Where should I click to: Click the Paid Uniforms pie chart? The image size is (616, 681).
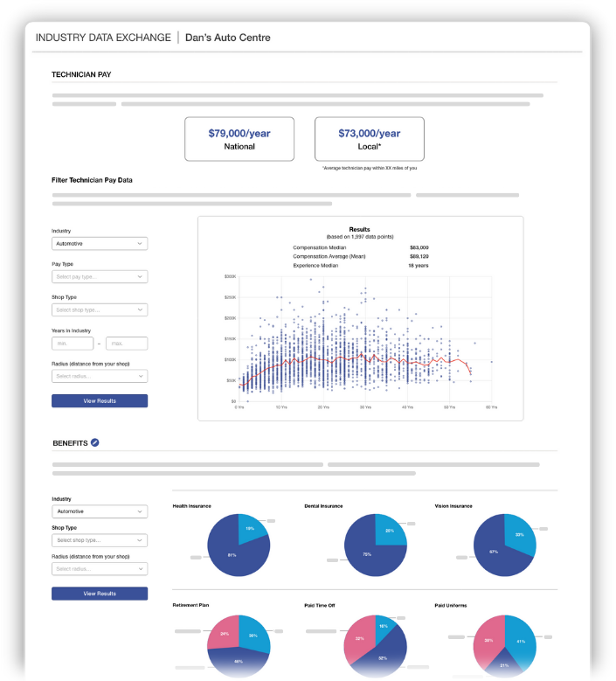(505, 646)
